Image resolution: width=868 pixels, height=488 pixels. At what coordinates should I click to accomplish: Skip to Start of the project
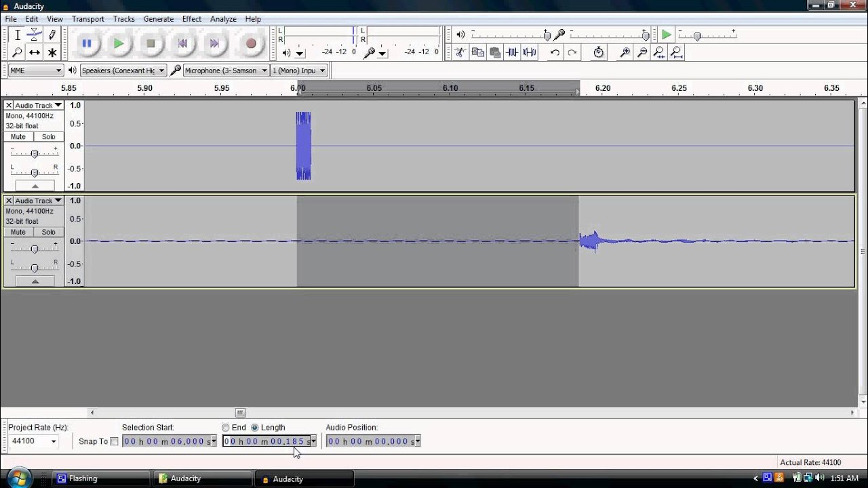coord(182,43)
